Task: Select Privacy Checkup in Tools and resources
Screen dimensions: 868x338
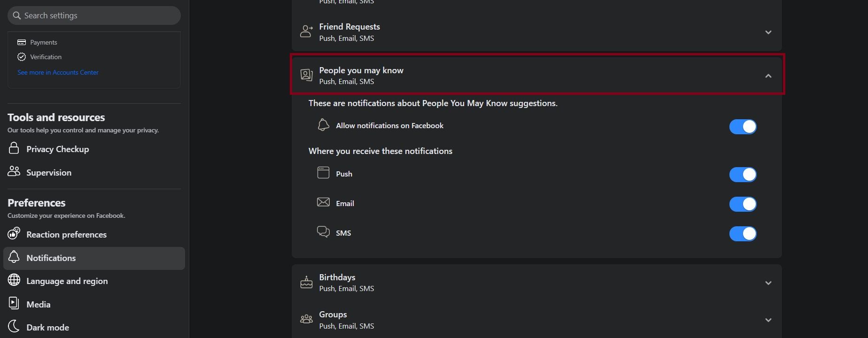Action: 58,149
